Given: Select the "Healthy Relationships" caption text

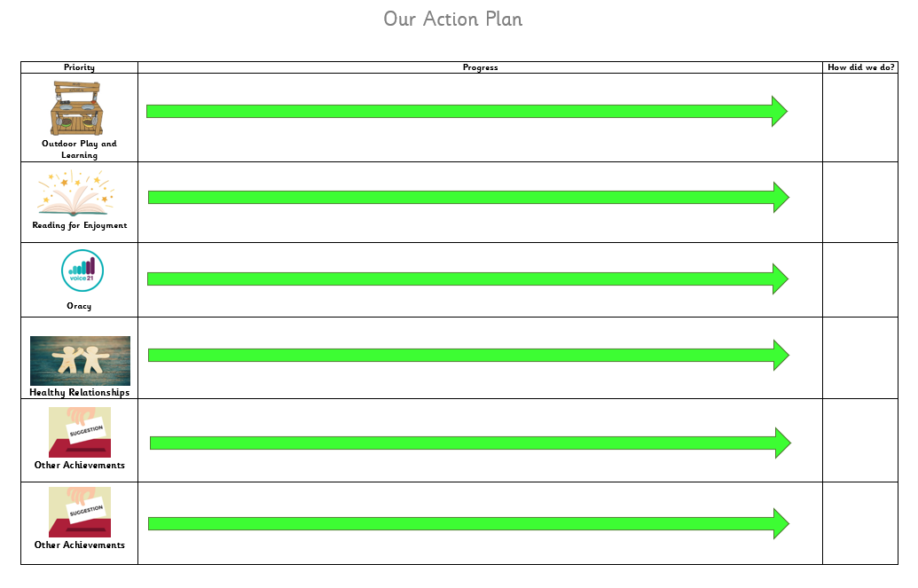Looking at the screenshot, I should pos(80,392).
